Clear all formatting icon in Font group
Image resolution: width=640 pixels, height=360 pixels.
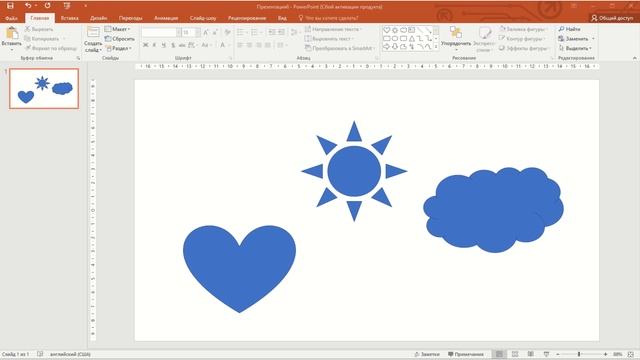(x=228, y=32)
